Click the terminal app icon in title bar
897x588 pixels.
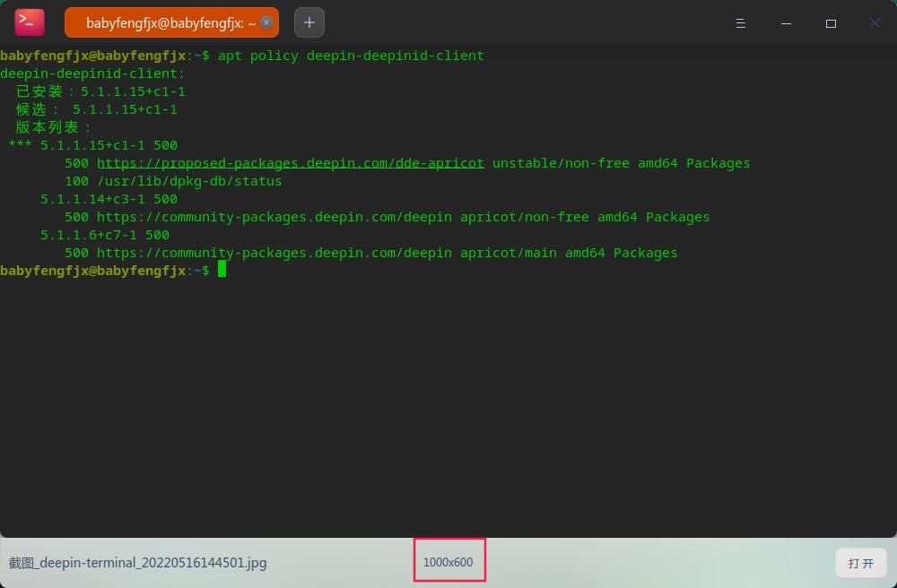point(29,22)
